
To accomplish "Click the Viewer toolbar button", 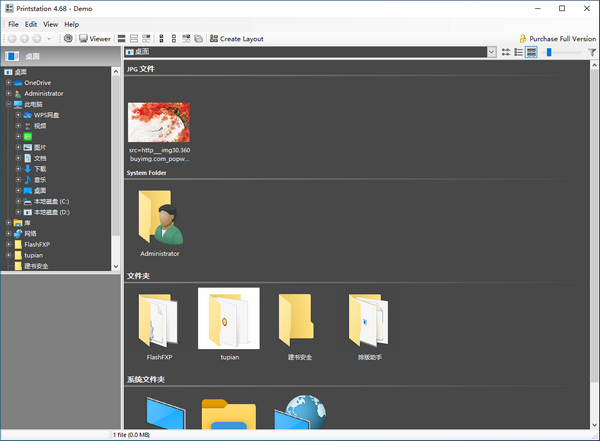I will pyautogui.click(x=95, y=39).
